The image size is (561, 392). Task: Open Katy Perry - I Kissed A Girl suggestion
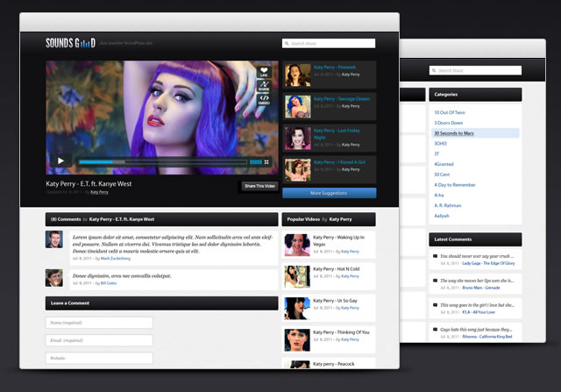(x=339, y=162)
